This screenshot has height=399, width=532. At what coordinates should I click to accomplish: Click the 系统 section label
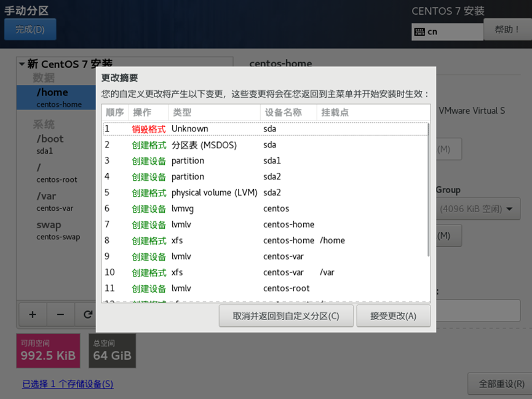44,124
